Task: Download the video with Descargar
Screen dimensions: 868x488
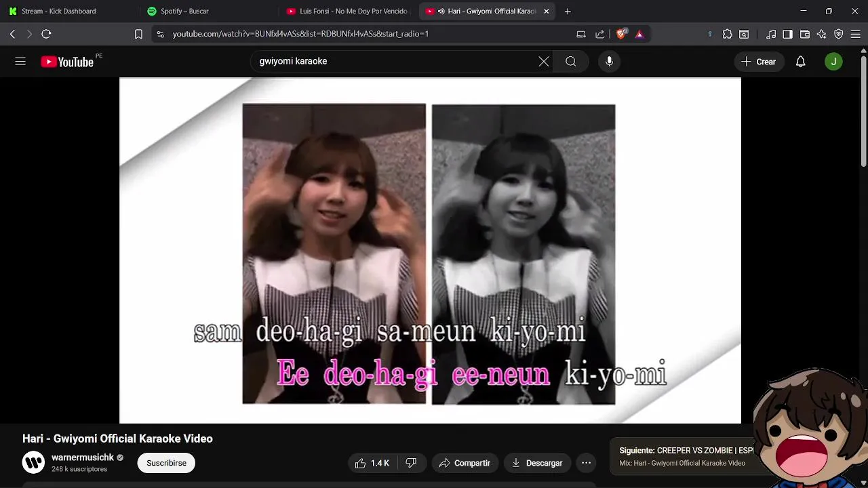Action: coord(537,463)
